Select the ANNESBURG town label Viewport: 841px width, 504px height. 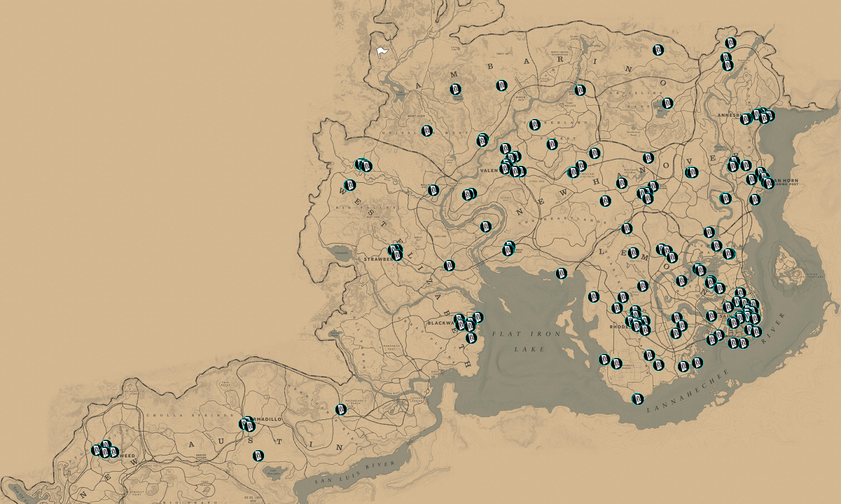tap(730, 115)
